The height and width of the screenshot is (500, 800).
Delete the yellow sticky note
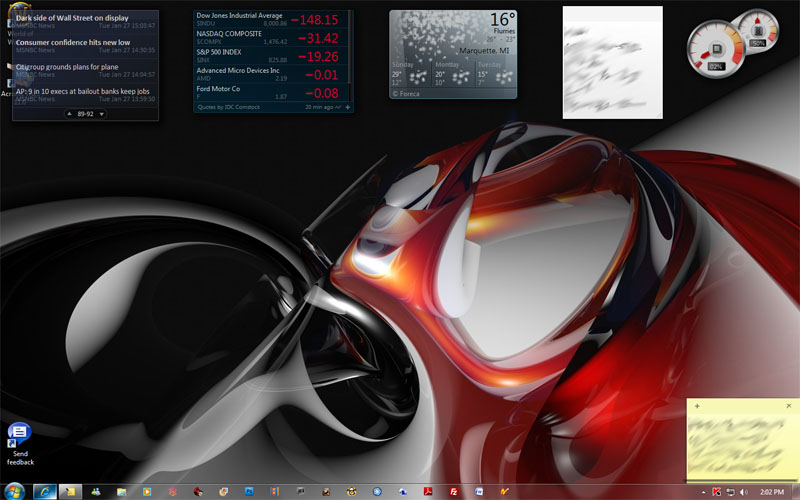click(788, 406)
